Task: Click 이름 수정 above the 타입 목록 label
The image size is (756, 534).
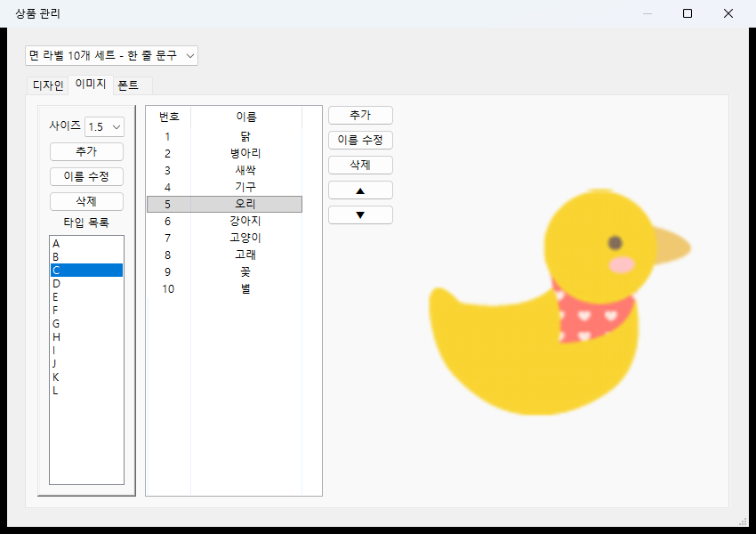Action: click(86, 176)
